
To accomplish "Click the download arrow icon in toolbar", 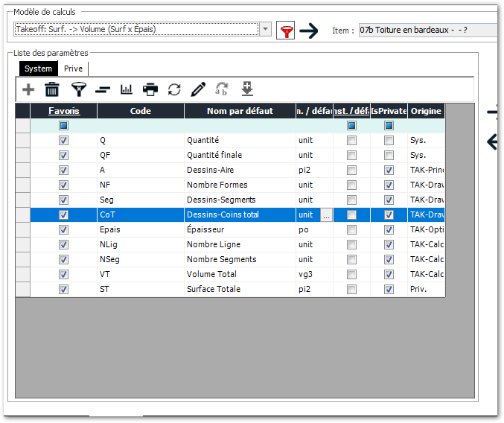I will tap(247, 89).
